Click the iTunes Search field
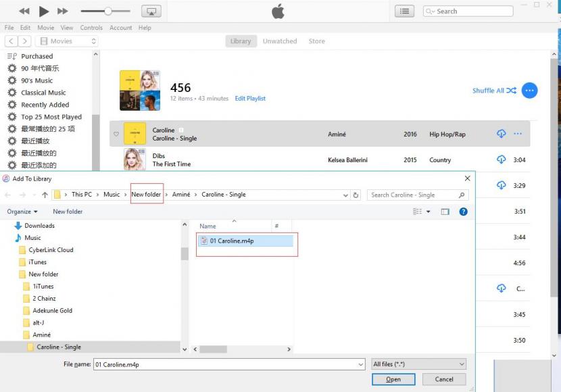561x392 pixels. tap(468, 11)
